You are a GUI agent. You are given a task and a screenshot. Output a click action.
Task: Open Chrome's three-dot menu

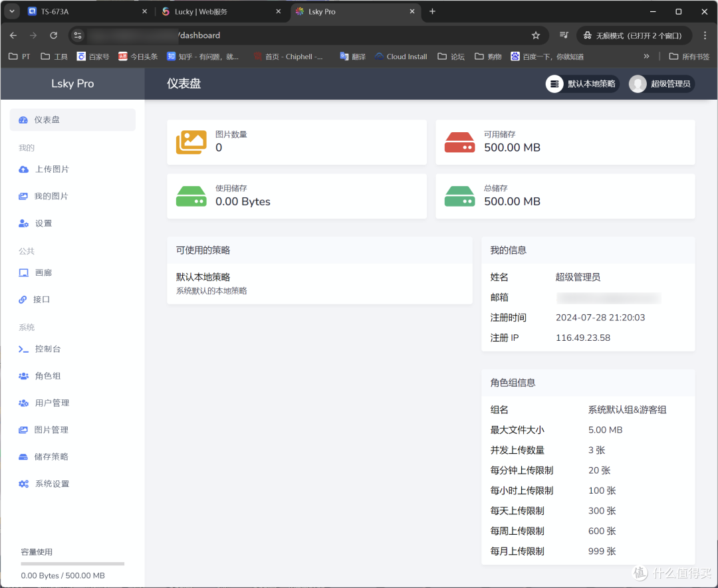705,35
